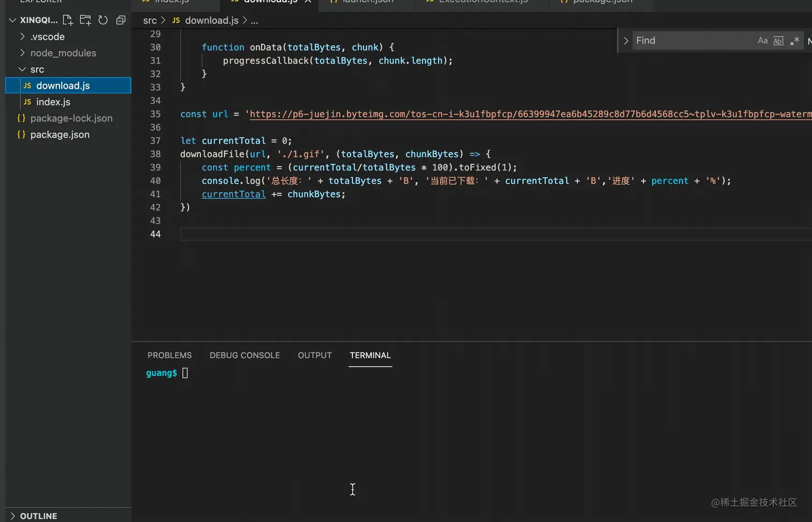Toggle Match Case in Find widget
This screenshot has width=812, height=522.
763,41
